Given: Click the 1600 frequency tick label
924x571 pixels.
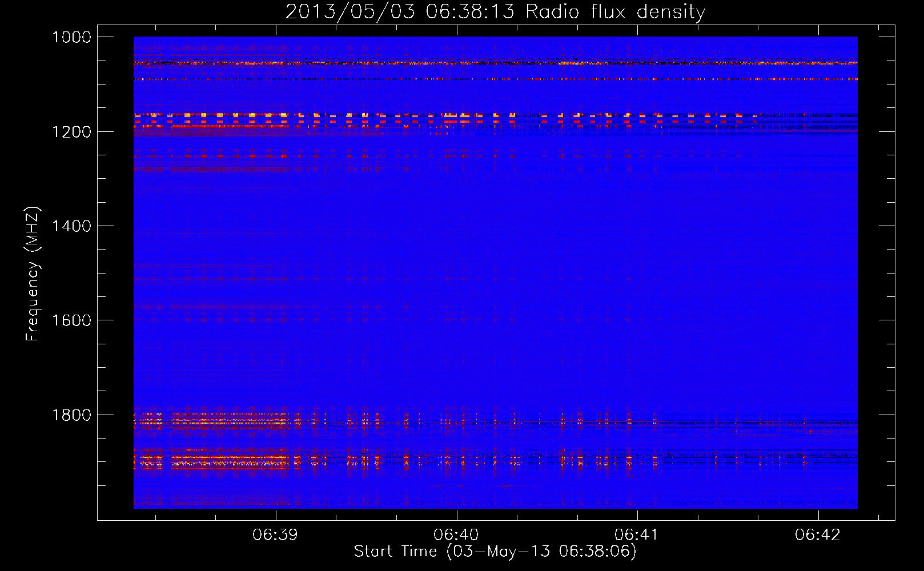Looking at the screenshot, I should point(71,320).
